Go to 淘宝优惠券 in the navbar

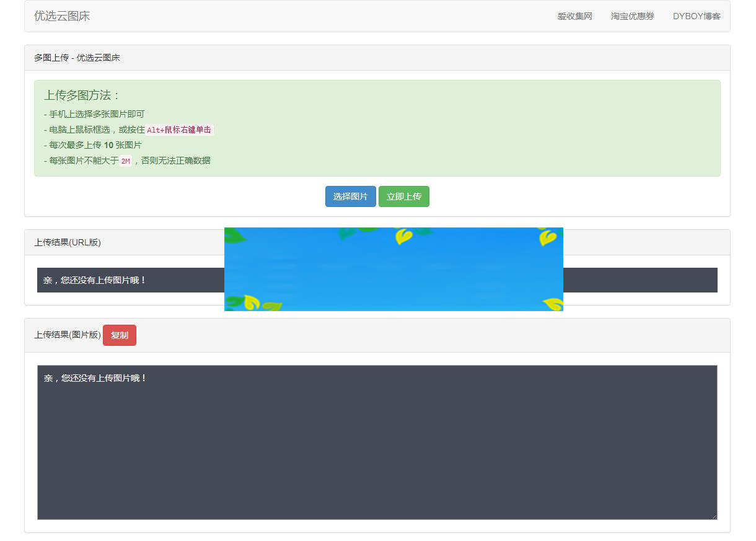point(632,17)
